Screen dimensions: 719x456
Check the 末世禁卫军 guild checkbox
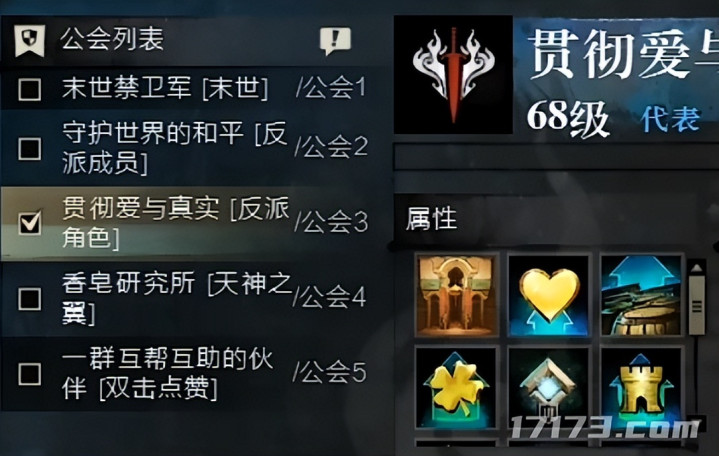tap(30, 89)
